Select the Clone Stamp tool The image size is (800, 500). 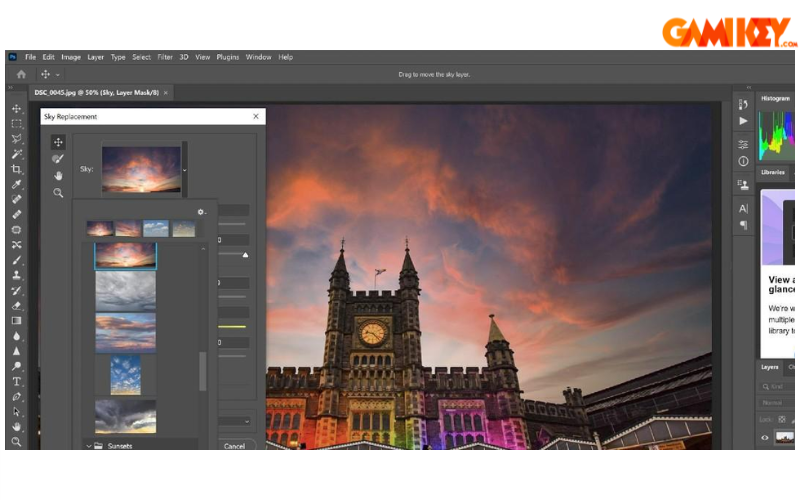pyautogui.click(x=16, y=275)
